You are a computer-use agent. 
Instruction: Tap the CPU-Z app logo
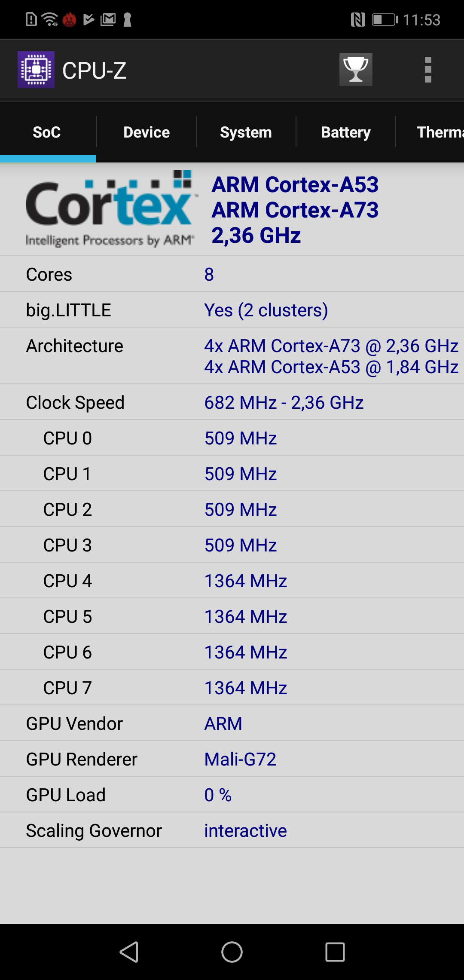click(x=36, y=70)
